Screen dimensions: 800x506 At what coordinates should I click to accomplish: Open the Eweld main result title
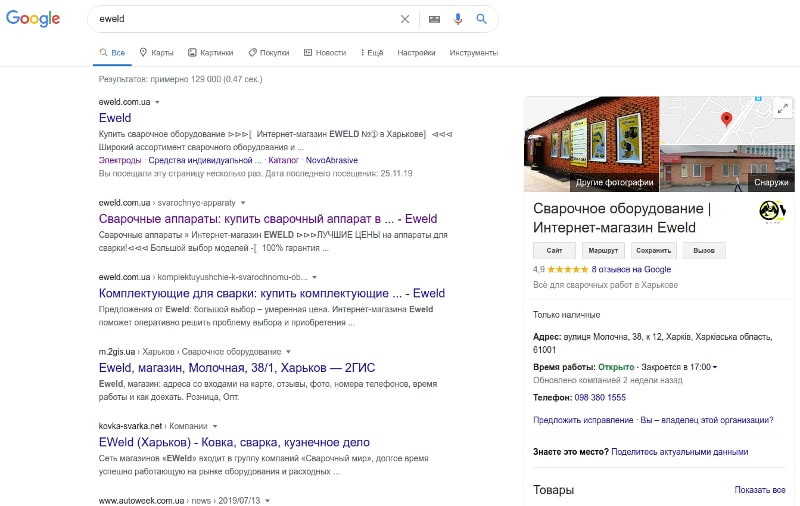pos(115,118)
